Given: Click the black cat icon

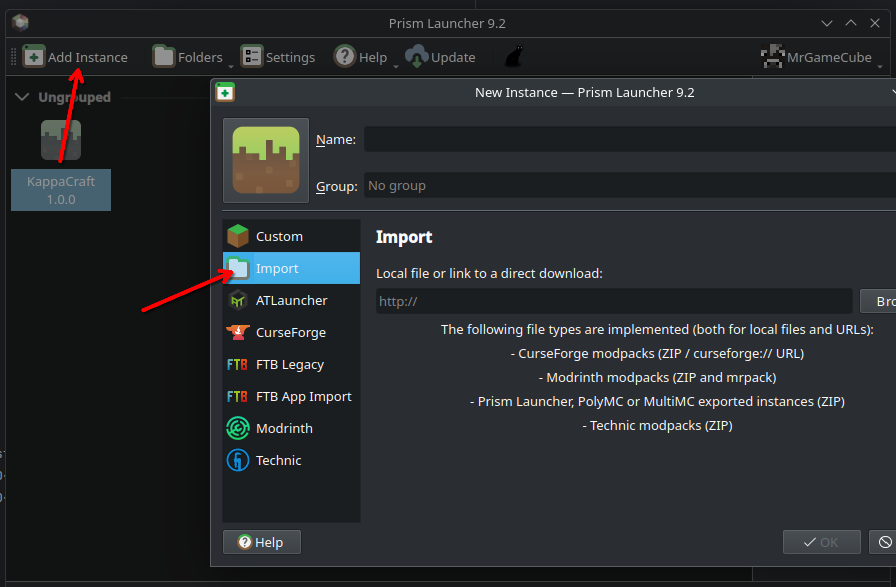Looking at the screenshot, I should [x=513, y=57].
